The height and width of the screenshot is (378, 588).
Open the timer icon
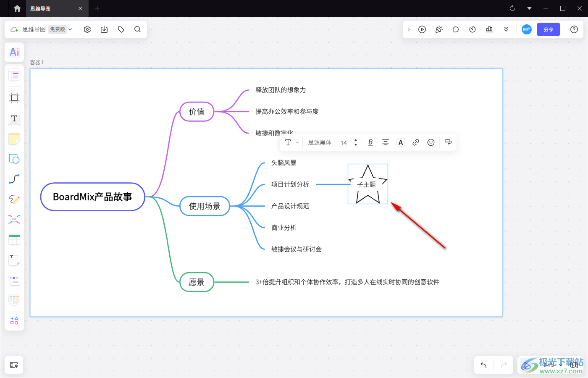[x=472, y=29]
